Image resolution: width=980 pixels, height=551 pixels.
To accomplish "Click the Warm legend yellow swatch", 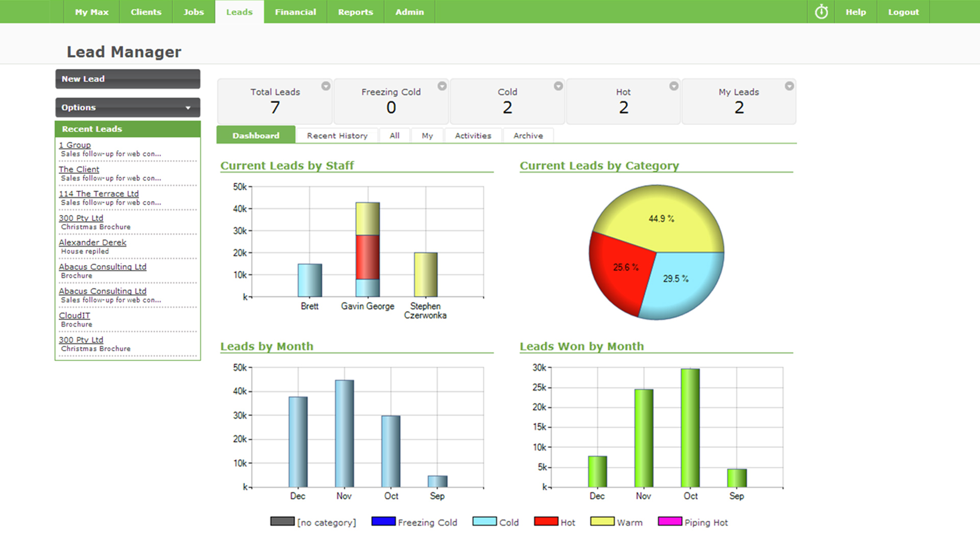I will pyautogui.click(x=602, y=521).
